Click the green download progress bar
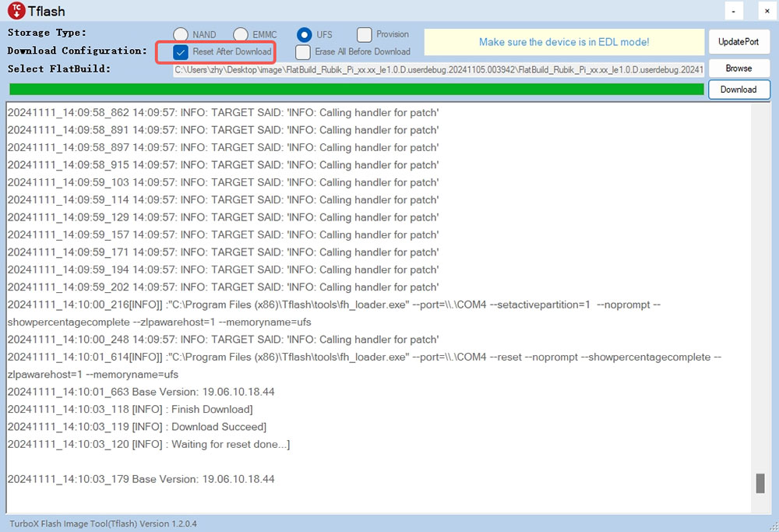779x532 pixels. pos(357,90)
